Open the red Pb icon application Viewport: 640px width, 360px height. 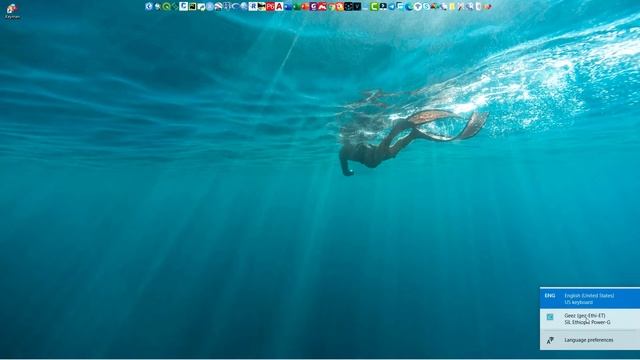tap(271, 6)
